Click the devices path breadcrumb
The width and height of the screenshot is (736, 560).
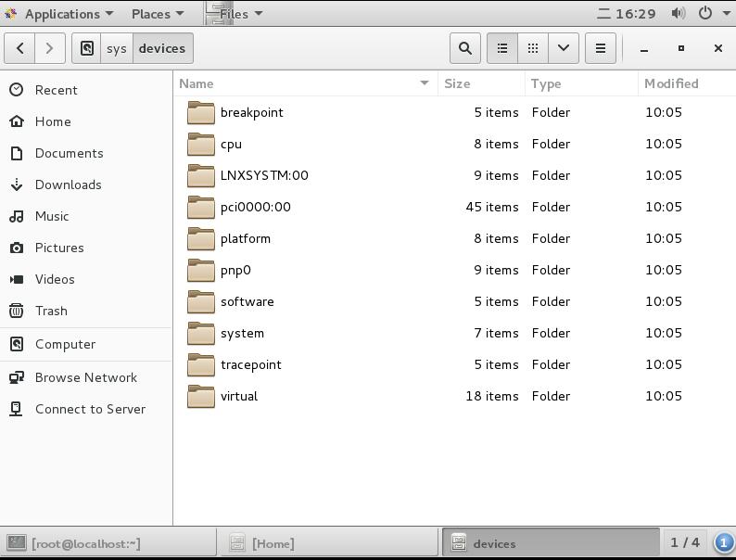162,48
